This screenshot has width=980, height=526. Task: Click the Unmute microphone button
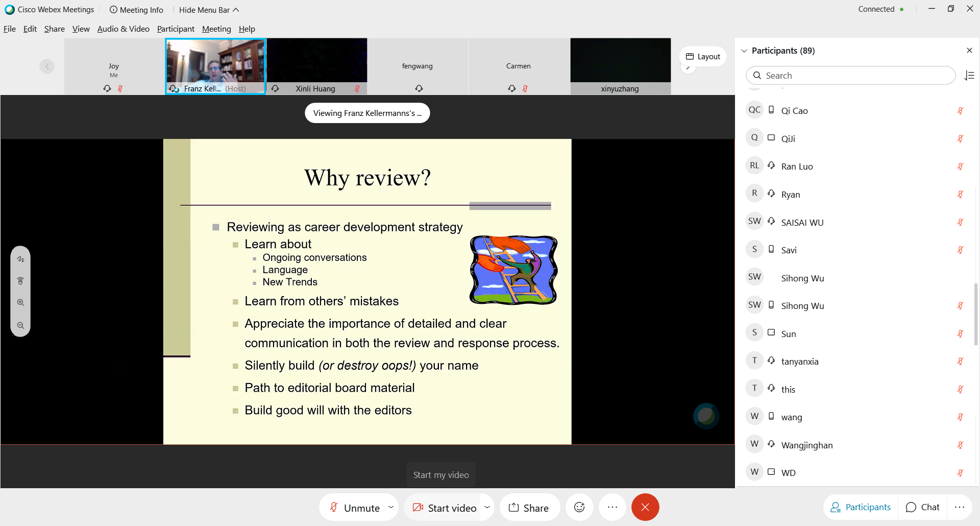355,508
